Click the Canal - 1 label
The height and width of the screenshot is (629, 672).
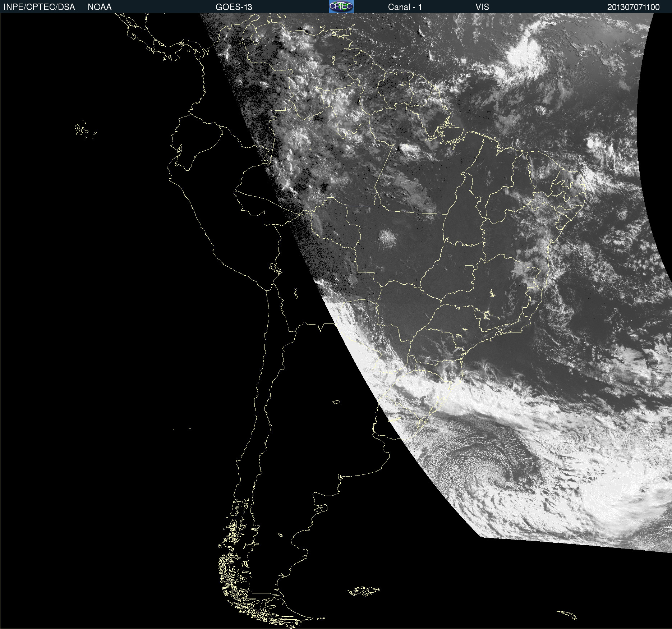pyautogui.click(x=405, y=7)
